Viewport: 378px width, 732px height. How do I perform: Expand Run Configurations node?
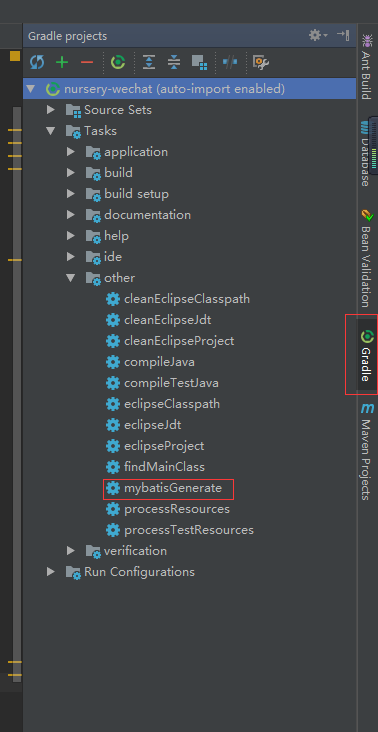coord(51,572)
